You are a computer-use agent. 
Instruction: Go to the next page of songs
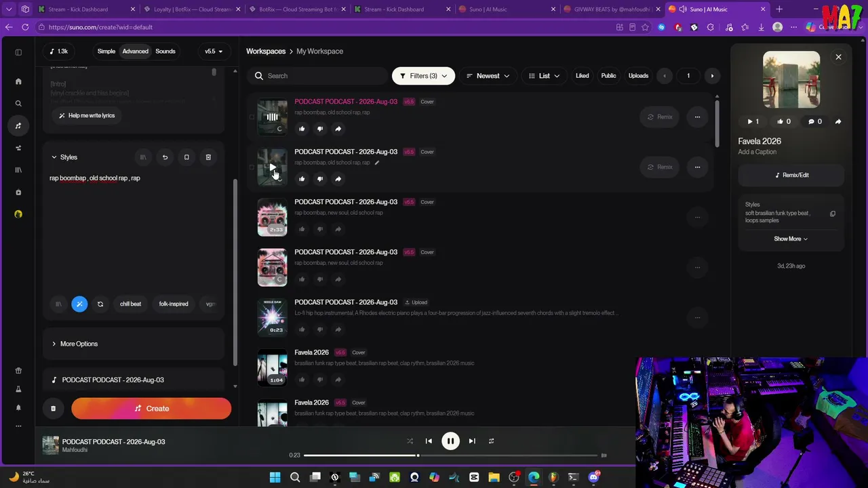pos(712,76)
